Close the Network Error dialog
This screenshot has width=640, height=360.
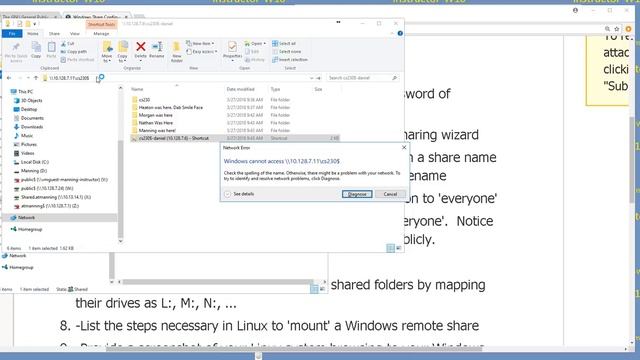tap(404, 147)
